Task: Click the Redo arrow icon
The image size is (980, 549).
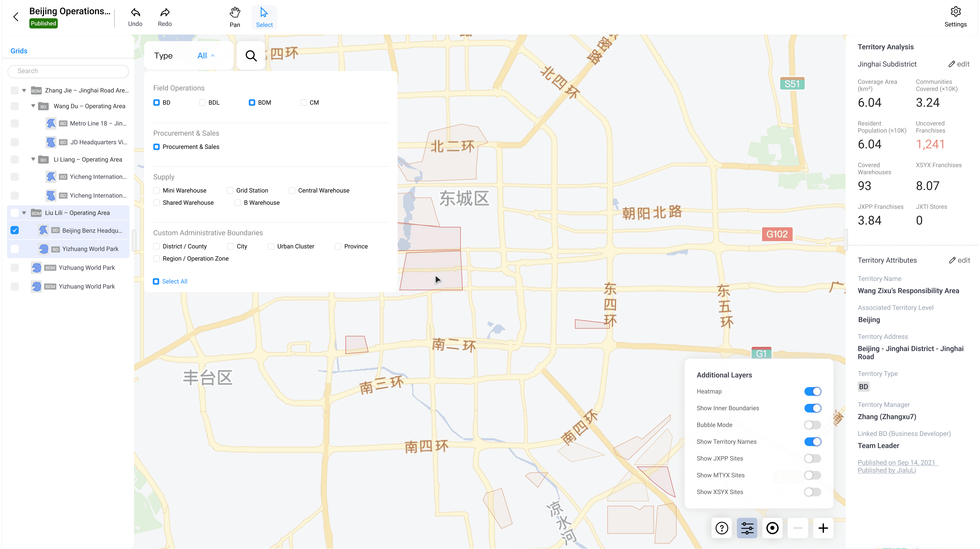Action: click(165, 13)
